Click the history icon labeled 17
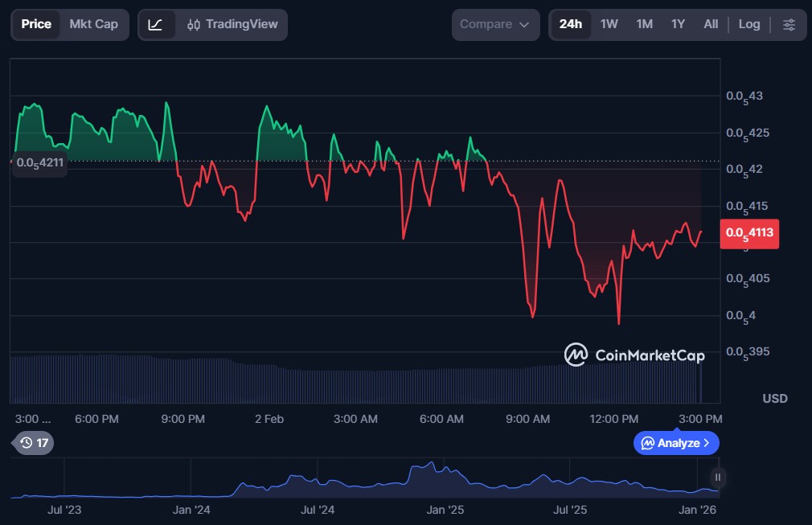The image size is (812, 525). [34, 443]
